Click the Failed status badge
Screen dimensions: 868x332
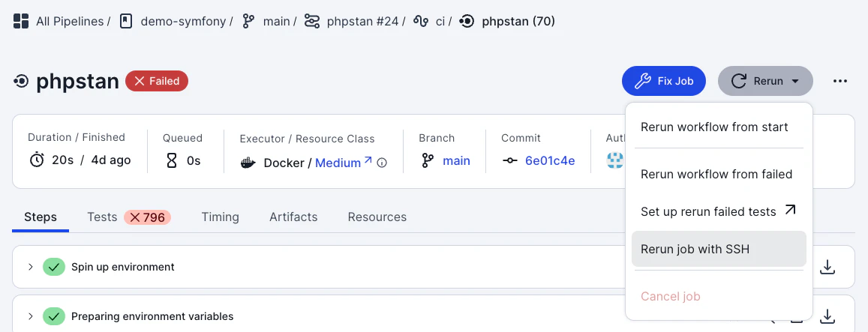[x=157, y=82]
